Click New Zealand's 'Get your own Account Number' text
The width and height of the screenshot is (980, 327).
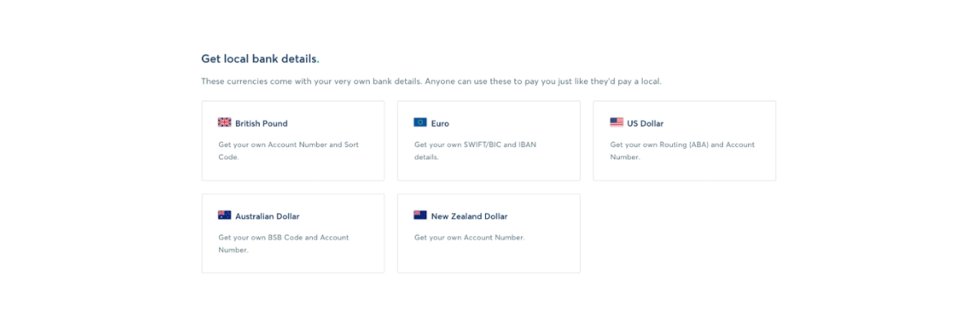point(470,238)
